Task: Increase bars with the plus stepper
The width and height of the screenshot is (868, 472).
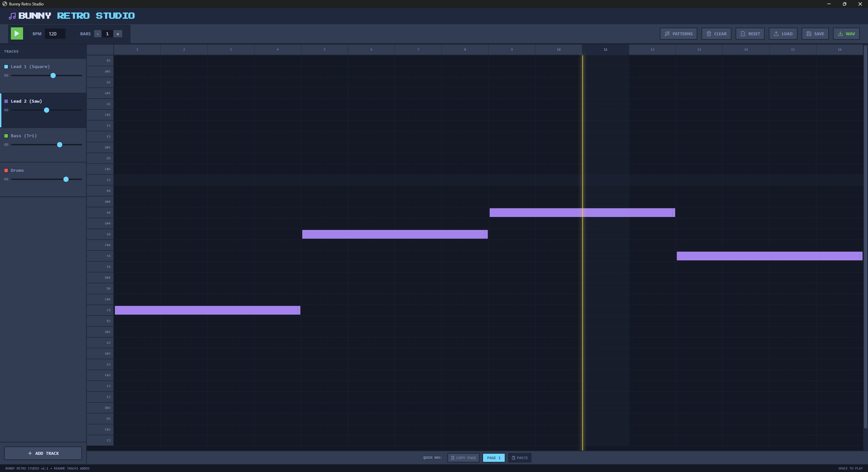Action: [x=118, y=34]
